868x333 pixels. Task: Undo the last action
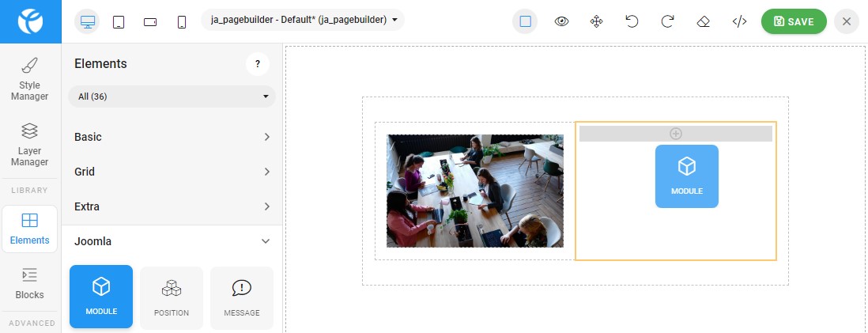[632, 21]
